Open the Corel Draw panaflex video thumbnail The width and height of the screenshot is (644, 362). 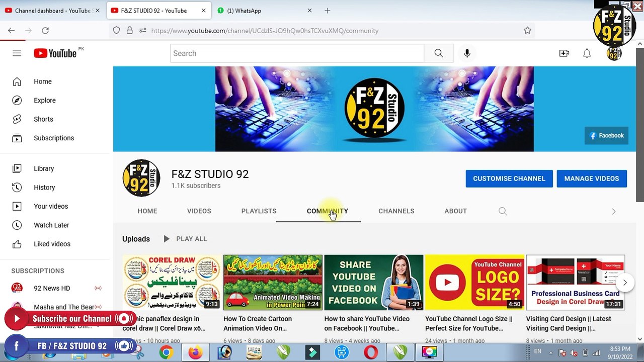[172, 283]
